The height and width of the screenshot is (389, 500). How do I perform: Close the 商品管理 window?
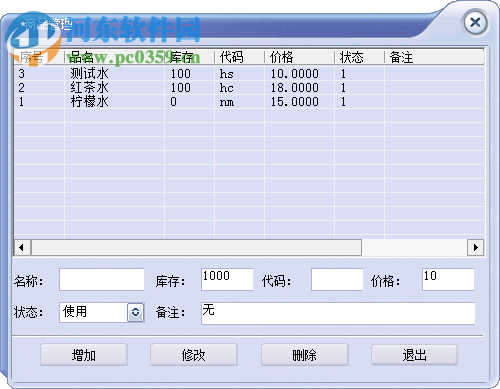(475, 23)
